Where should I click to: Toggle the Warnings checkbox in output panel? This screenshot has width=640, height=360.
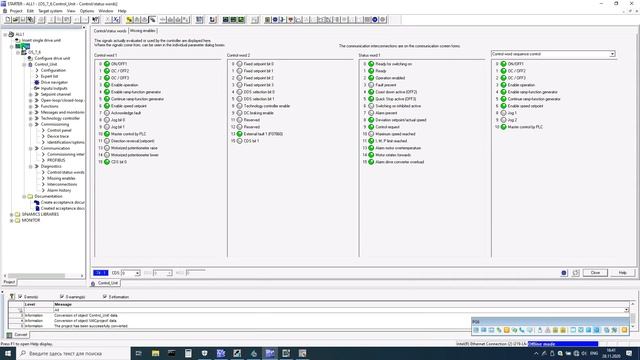(x=62, y=296)
